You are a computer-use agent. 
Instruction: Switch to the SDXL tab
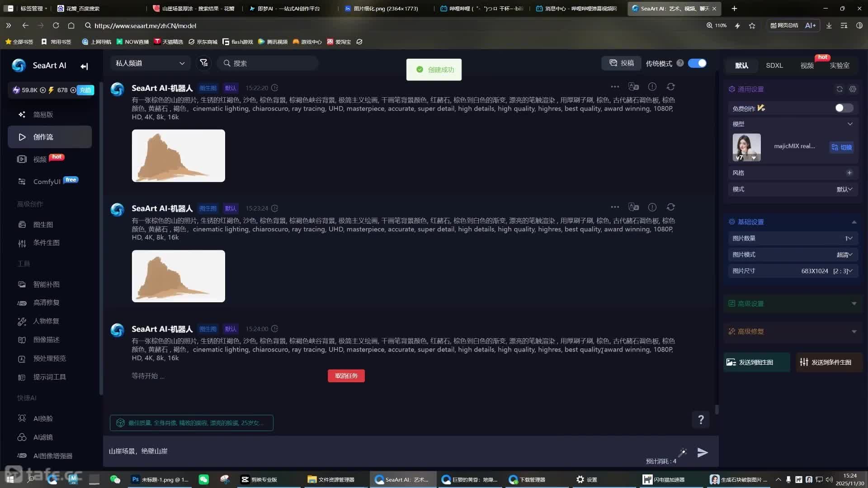[774, 66]
